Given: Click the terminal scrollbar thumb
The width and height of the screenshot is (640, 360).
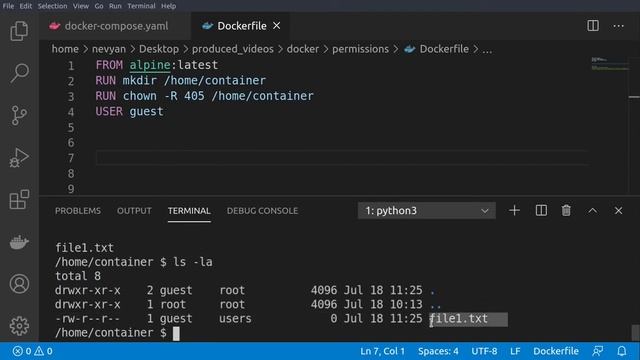Looking at the screenshot, I should (635, 333).
